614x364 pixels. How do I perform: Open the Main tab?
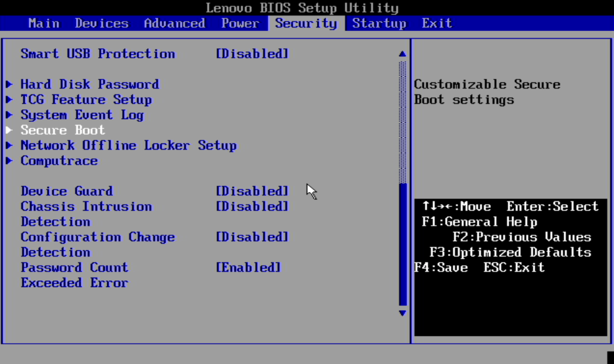44,23
